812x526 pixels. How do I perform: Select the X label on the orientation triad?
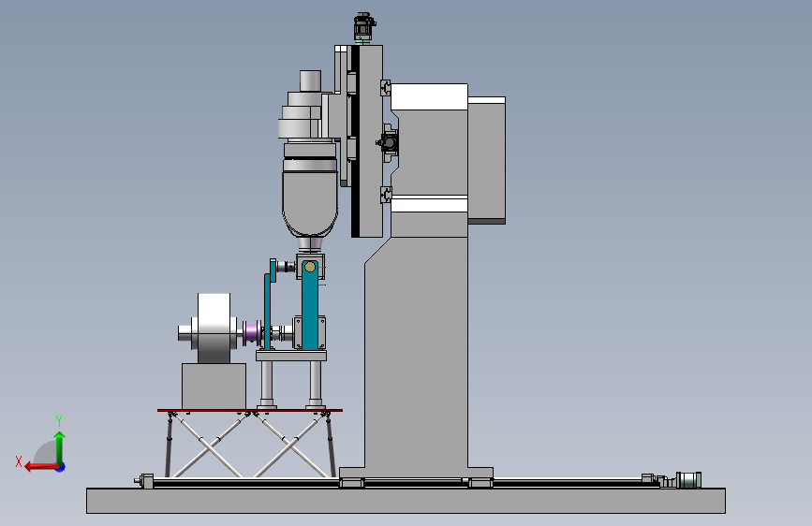[19, 461]
